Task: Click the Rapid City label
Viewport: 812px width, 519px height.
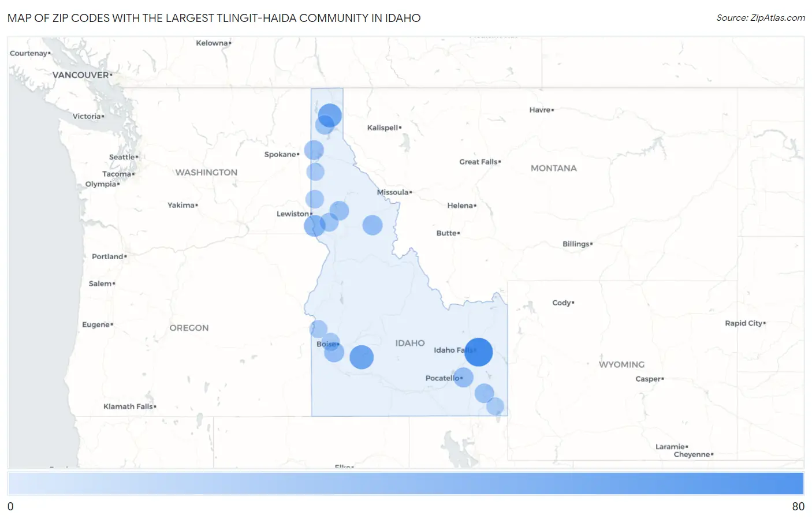Action: 744,323
